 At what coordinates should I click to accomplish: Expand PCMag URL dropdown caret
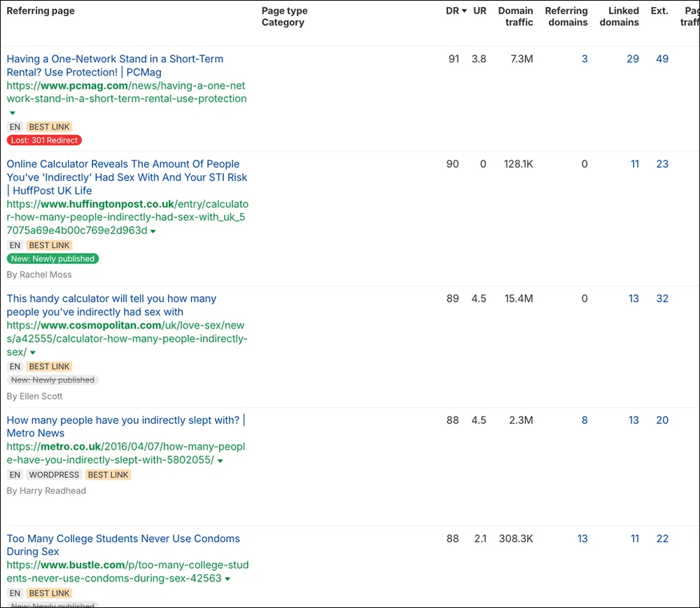click(x=13, y=113)
